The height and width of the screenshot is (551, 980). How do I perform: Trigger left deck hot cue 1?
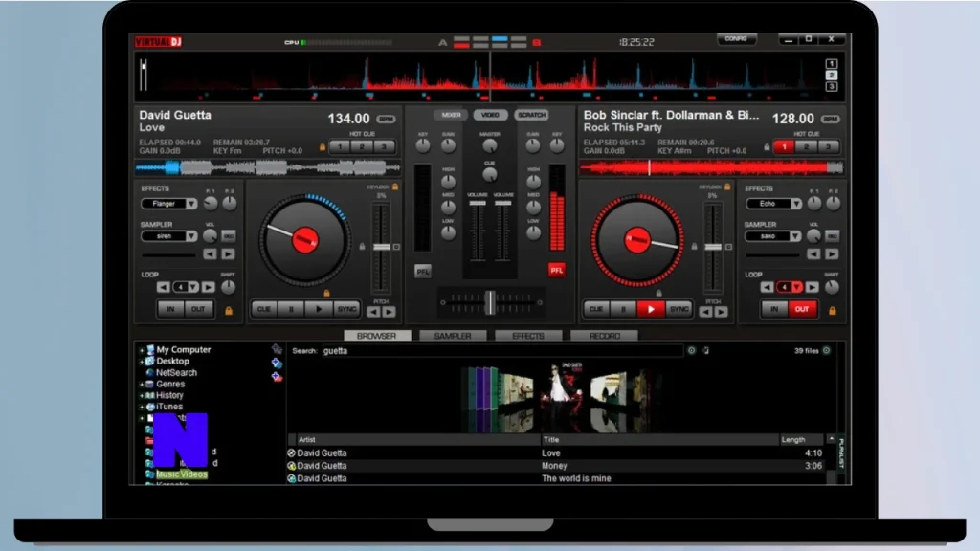(x=340, y=146)
